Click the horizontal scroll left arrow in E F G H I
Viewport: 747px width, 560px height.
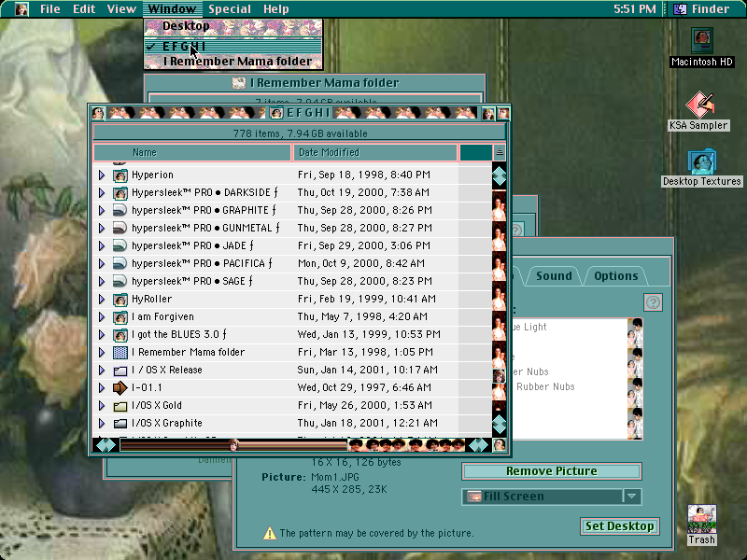[106, 445]
